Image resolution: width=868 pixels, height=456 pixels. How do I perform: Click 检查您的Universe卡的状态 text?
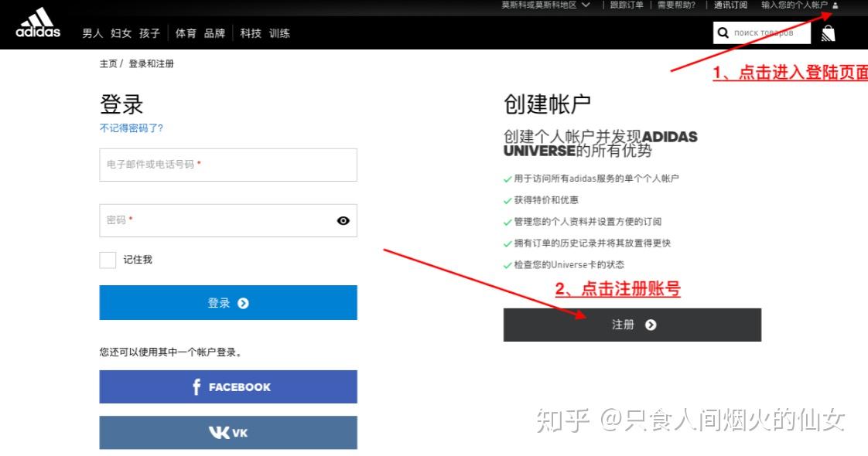pos(569,265)
